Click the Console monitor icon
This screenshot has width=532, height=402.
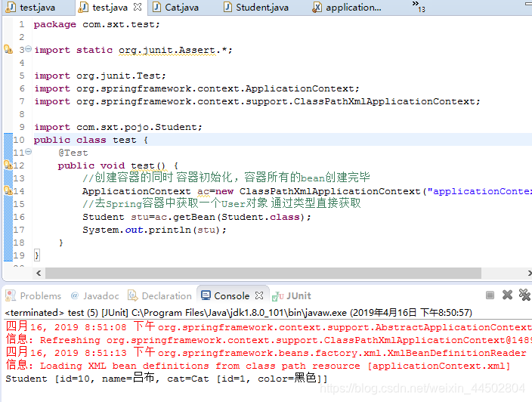206,295
